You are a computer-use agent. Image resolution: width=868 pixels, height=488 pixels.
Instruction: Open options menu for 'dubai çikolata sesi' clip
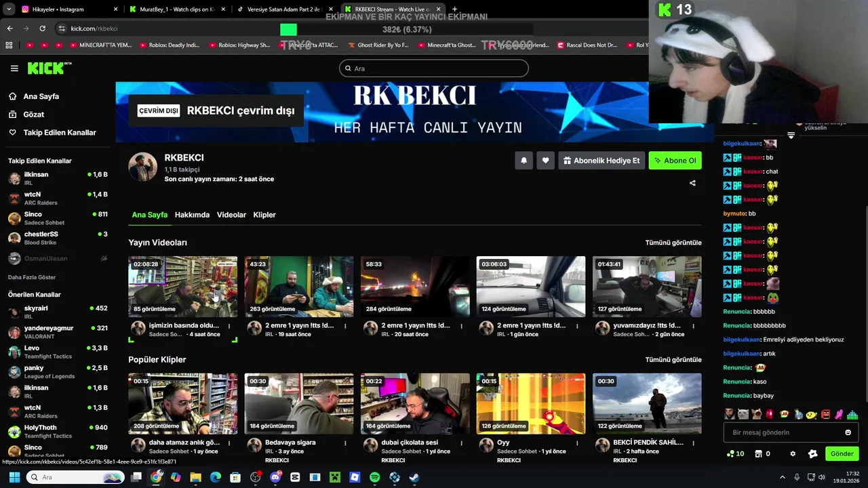coord(461,443)
